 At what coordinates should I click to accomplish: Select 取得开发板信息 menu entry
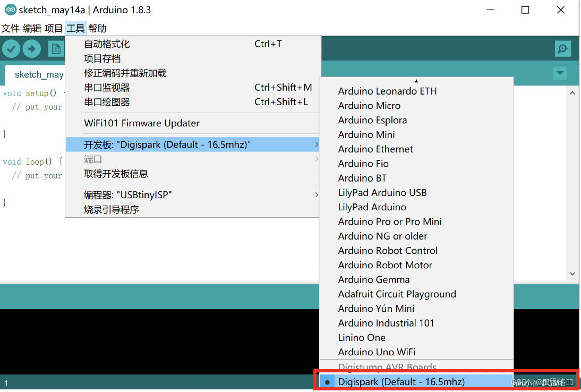193,174
